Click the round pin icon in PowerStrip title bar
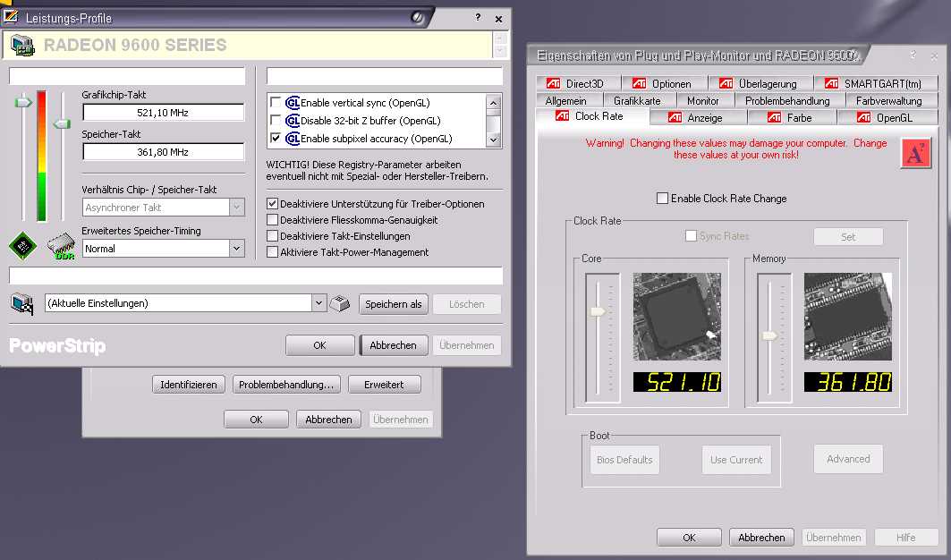The image size is (951, 560). click(x=417, y=18)
